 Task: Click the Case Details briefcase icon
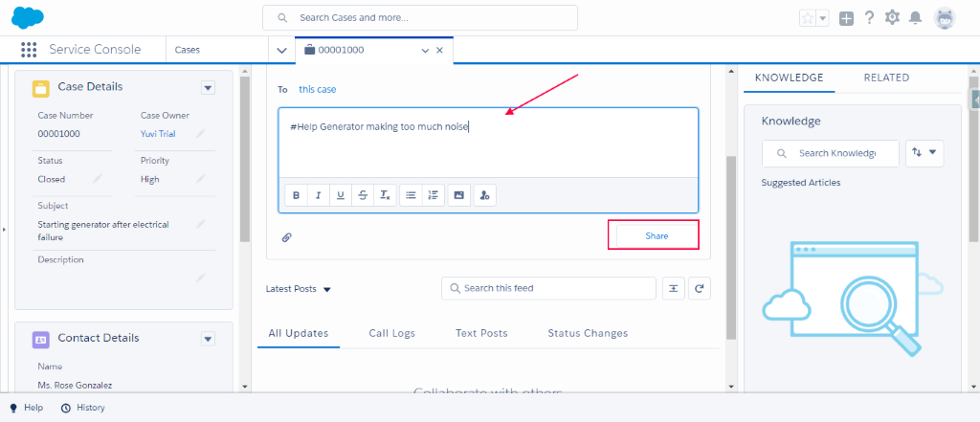pyautogui.click(x=41, y=88)
